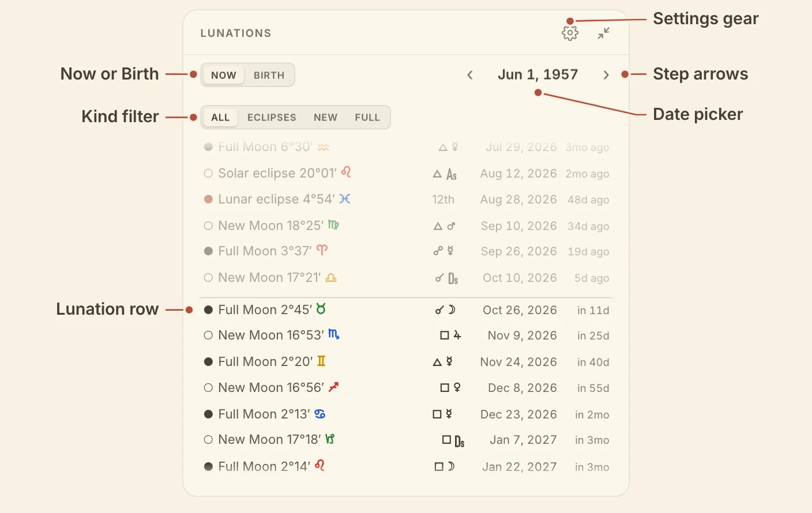The image size is (812, 513).
Task: Switch to BIRTH mode
Action: point(269,76)
